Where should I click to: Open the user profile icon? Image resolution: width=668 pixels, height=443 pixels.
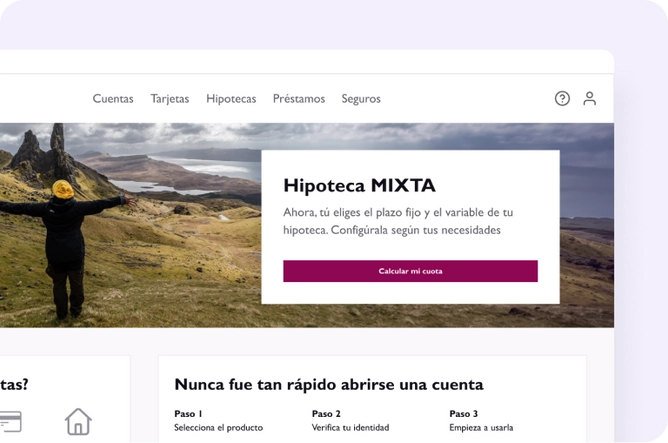pyautogui.click(x=590, y=98)
